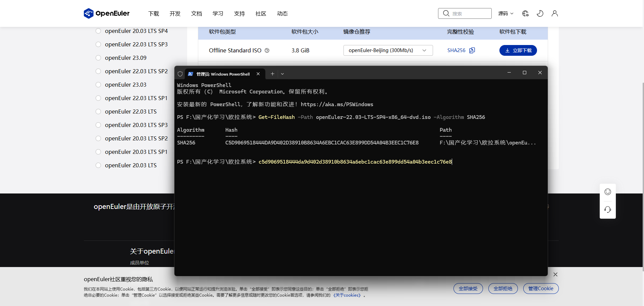
Task: Select openEuler 23.09 radio
Action: coord(98,58)
